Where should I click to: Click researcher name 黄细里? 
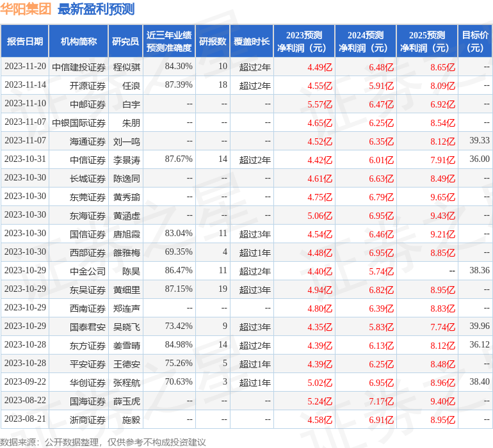[x=126, y=289]
